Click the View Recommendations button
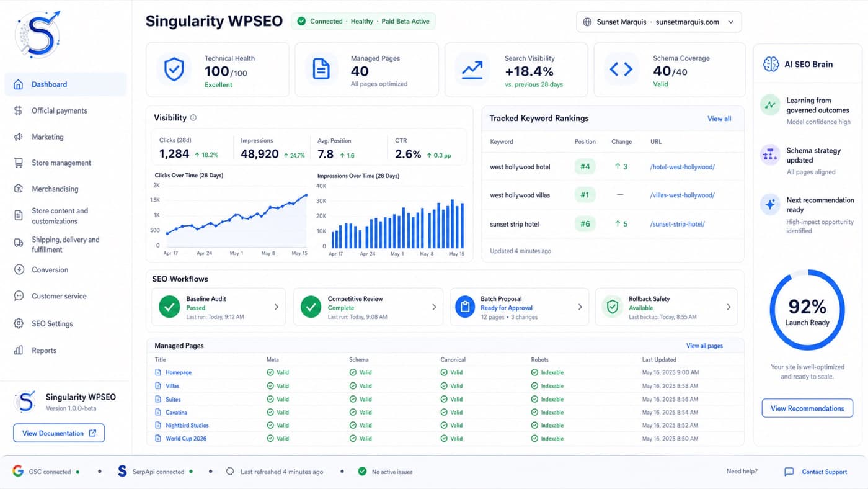 pos(807,408)
